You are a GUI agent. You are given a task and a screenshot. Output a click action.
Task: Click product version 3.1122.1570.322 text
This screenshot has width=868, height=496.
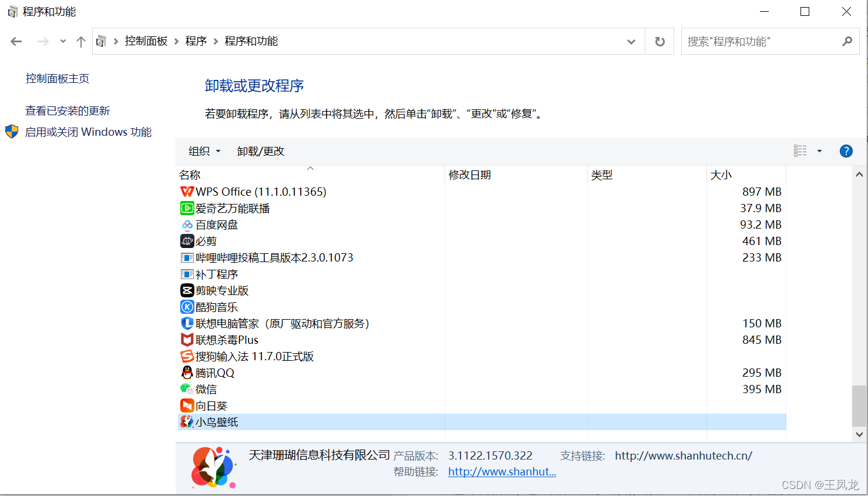[x=490, y=455]
